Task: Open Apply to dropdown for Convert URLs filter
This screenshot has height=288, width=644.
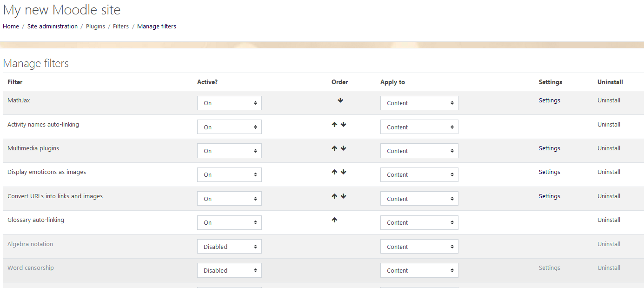Action: pos(419,199)
